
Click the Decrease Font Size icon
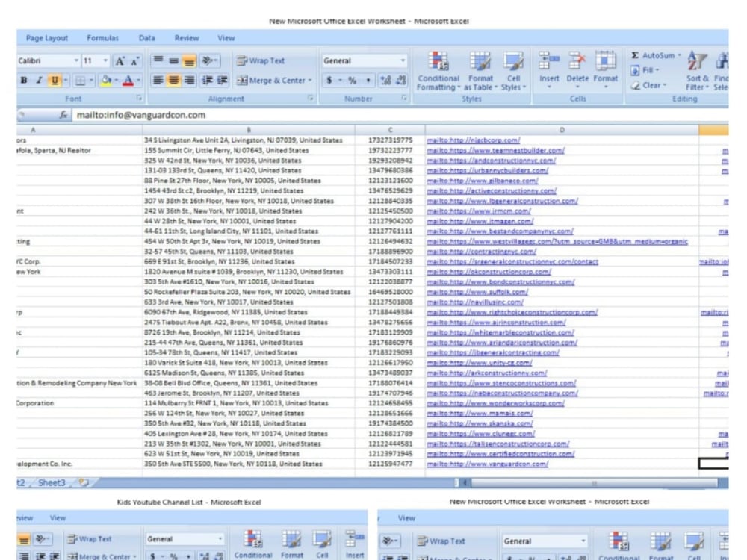tap(135, 61)
